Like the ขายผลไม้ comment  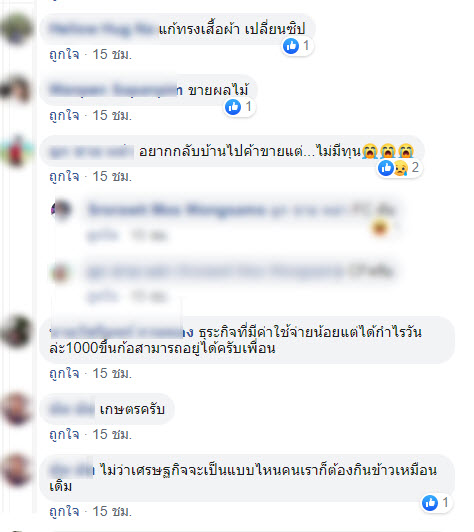[x=64, y=115]
